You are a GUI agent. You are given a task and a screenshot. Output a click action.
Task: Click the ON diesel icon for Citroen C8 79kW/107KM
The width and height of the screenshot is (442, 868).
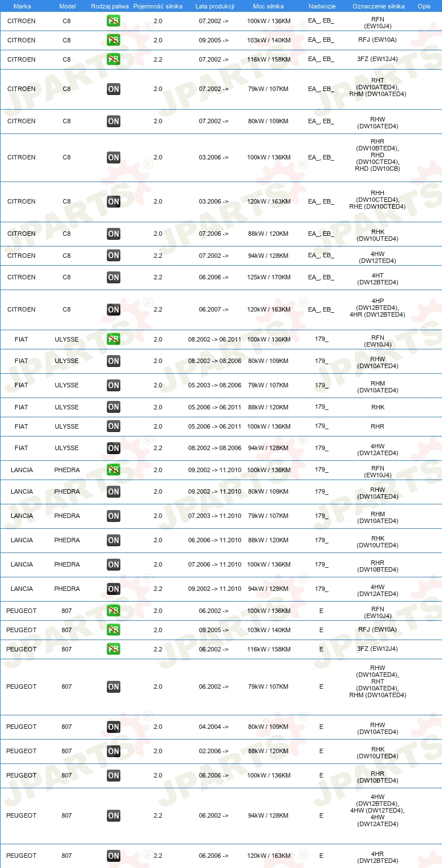(114, 89)
